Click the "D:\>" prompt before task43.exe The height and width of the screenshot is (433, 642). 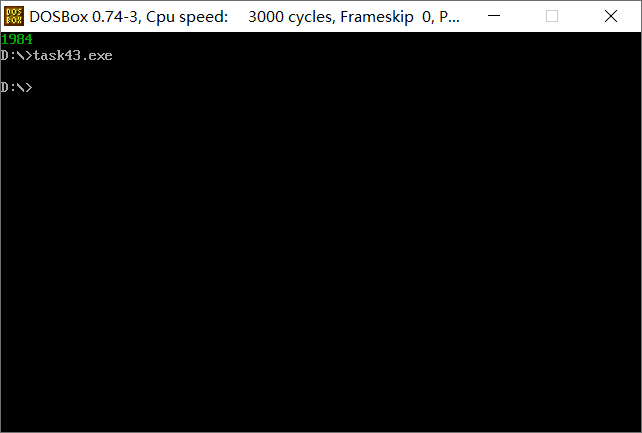16,55
